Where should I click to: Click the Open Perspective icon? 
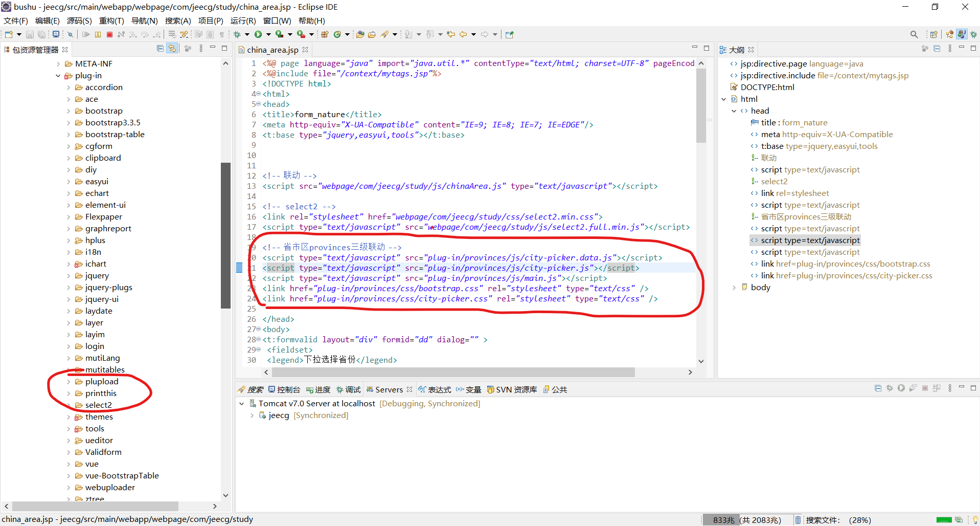pos(934,34)
